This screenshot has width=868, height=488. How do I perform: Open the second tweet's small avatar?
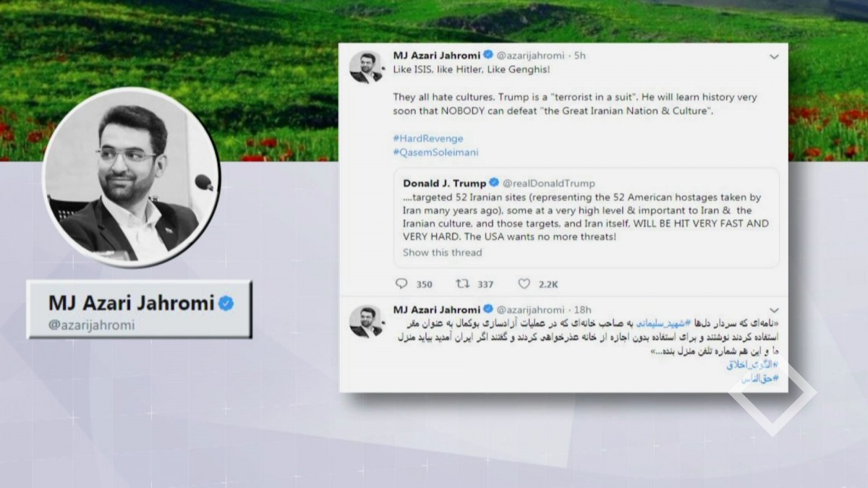366,321
